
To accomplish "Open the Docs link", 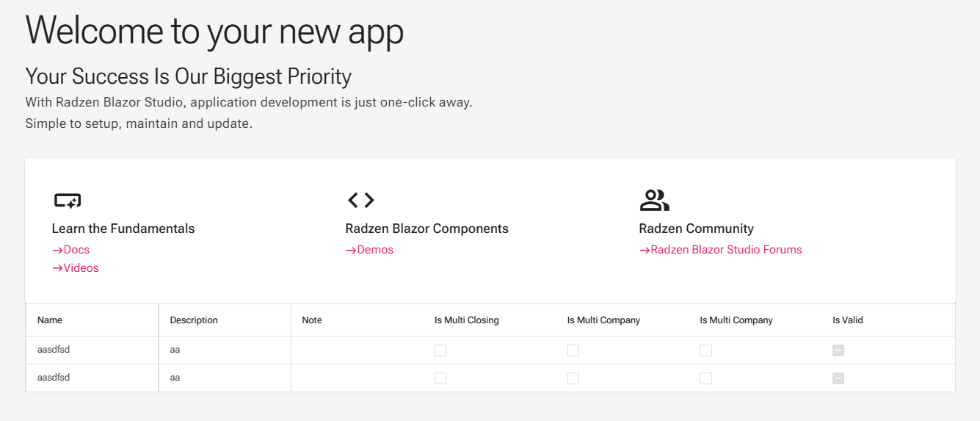I will (70, 250).
